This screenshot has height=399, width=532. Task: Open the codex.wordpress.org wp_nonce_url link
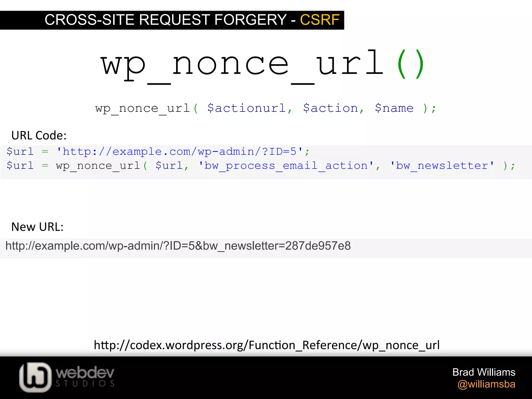267,345
